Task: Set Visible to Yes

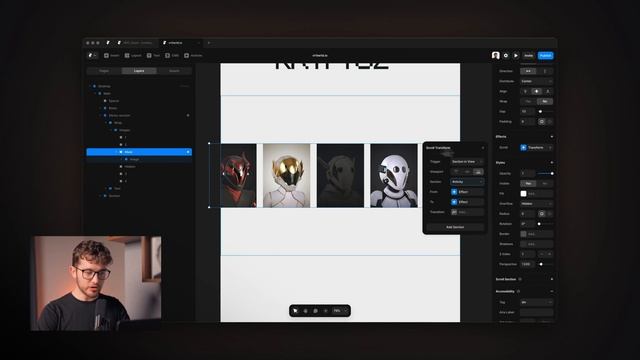Action: click(x=528, y=183)
